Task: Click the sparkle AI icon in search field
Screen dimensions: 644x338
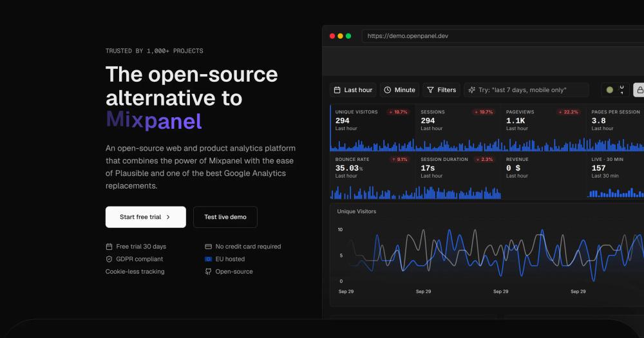Action: point(472,90)
